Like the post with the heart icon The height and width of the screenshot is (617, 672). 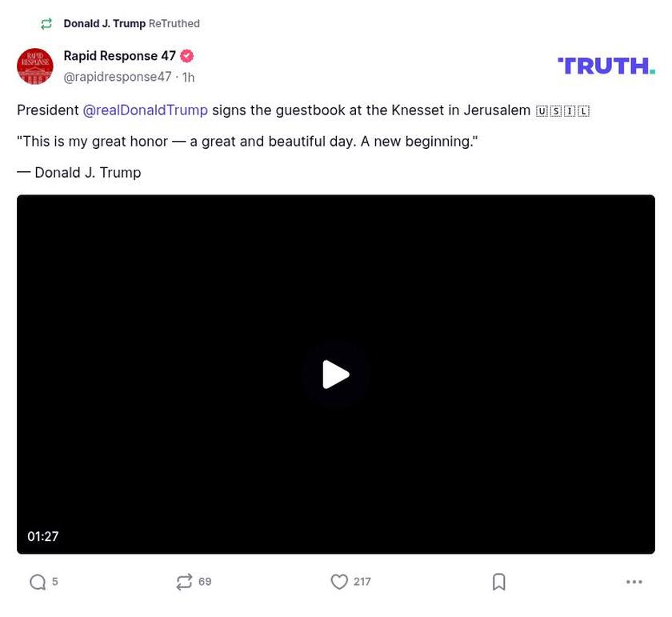339,582
